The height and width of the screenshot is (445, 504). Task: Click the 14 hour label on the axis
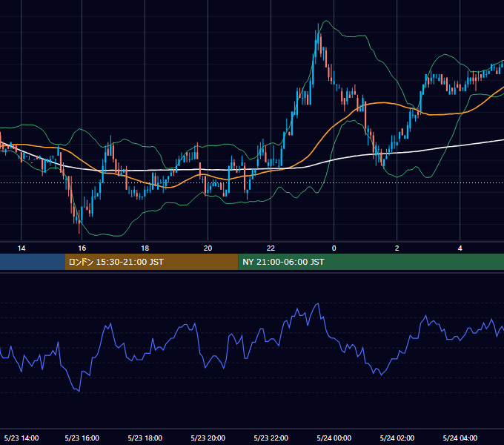coord(21,248)
